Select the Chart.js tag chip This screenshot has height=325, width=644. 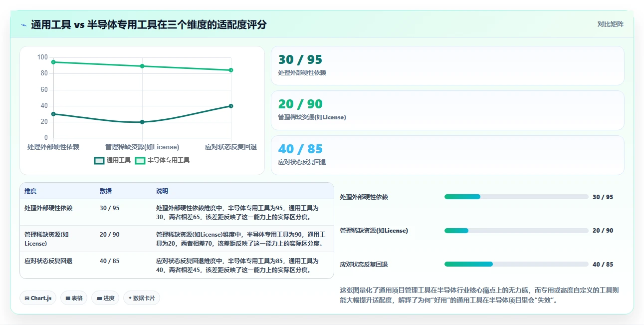pos(38,298)
